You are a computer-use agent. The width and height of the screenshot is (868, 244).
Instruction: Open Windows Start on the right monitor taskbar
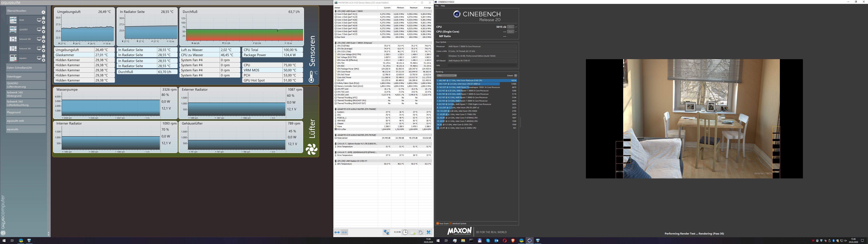point(438,241)
